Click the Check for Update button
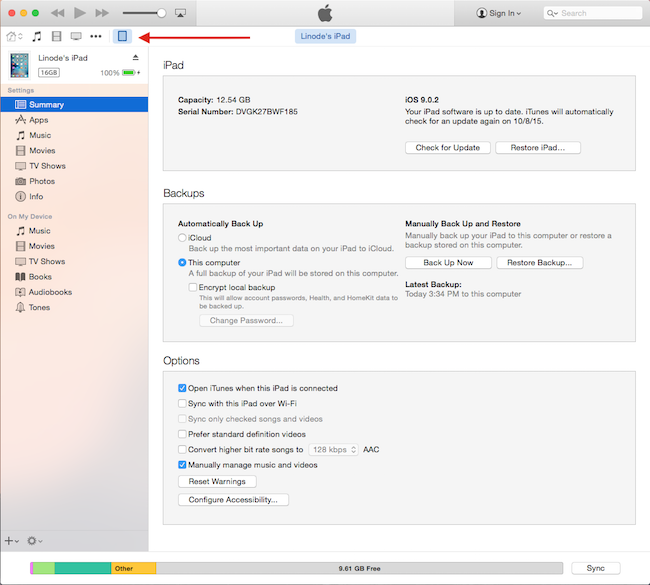This screenshot has height=585, width=650. [x=448, y=148]
